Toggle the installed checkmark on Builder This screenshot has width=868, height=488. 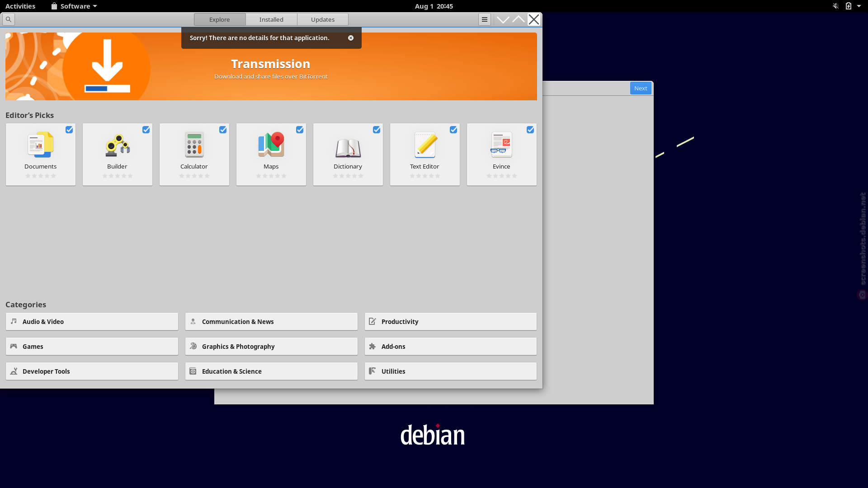coord(146,130)
